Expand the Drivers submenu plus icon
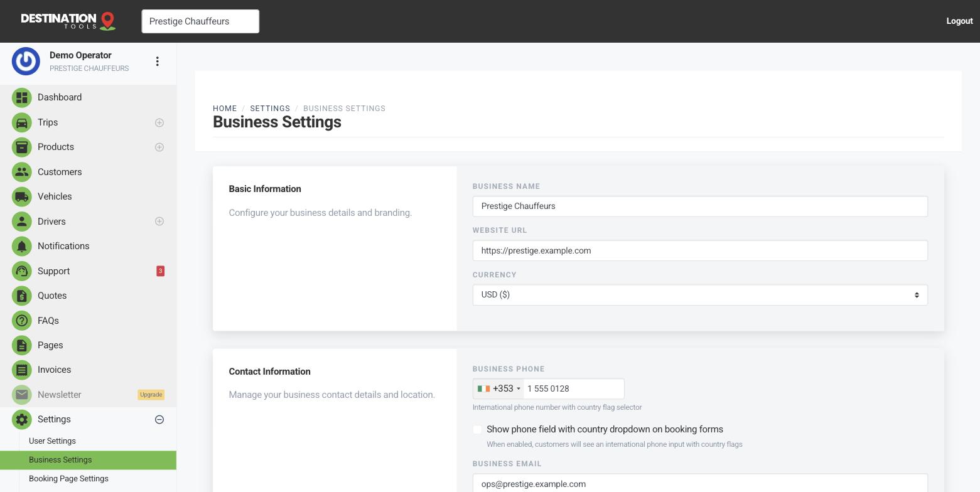The width and height of the screenshot is (980, 492). 159,222
